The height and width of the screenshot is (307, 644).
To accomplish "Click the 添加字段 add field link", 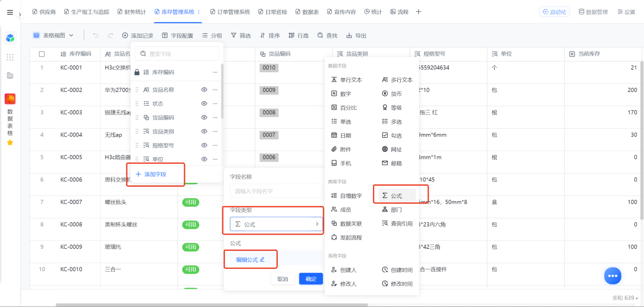I will coord(151,175).
